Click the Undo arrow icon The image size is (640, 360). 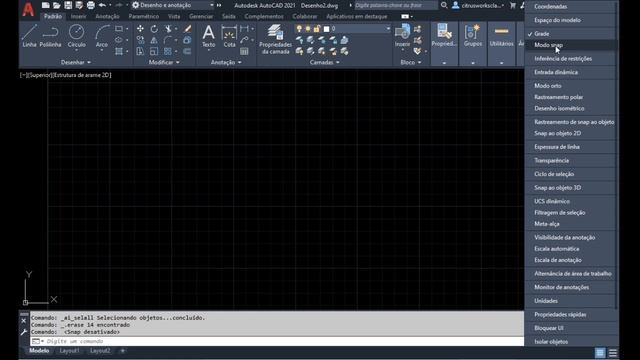coord(102,5)
